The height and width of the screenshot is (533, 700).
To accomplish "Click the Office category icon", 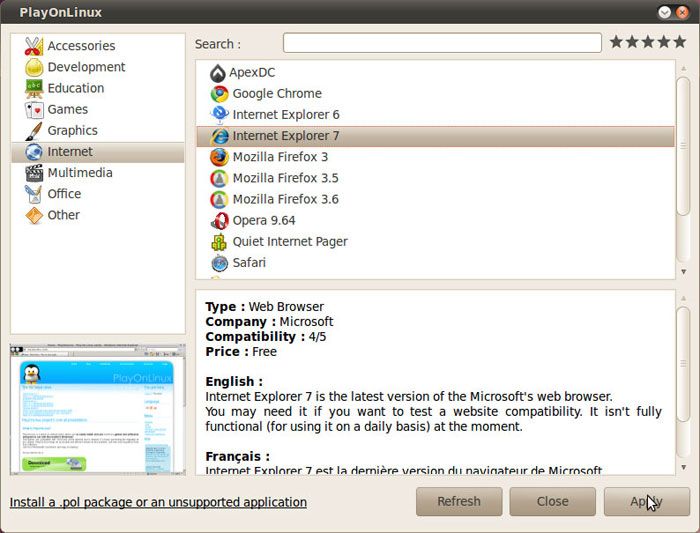I will 34,194.
